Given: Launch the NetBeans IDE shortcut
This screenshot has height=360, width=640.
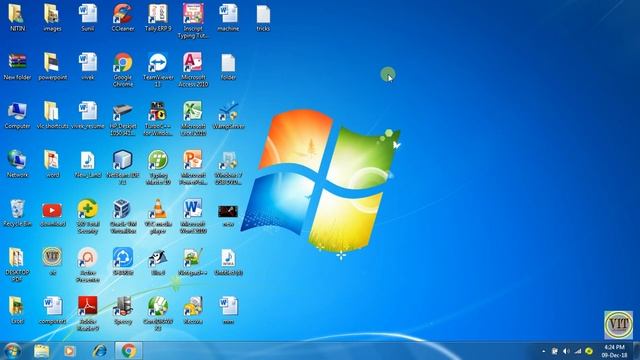Looking at the screenshot, I should [123, 167].
